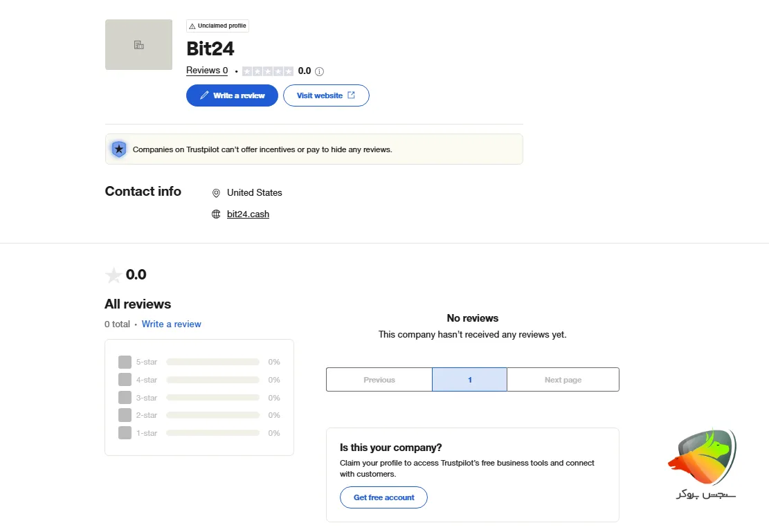Toggle the 1-star review filter
Screen dimensions: 769x532
tap(125, 432)
